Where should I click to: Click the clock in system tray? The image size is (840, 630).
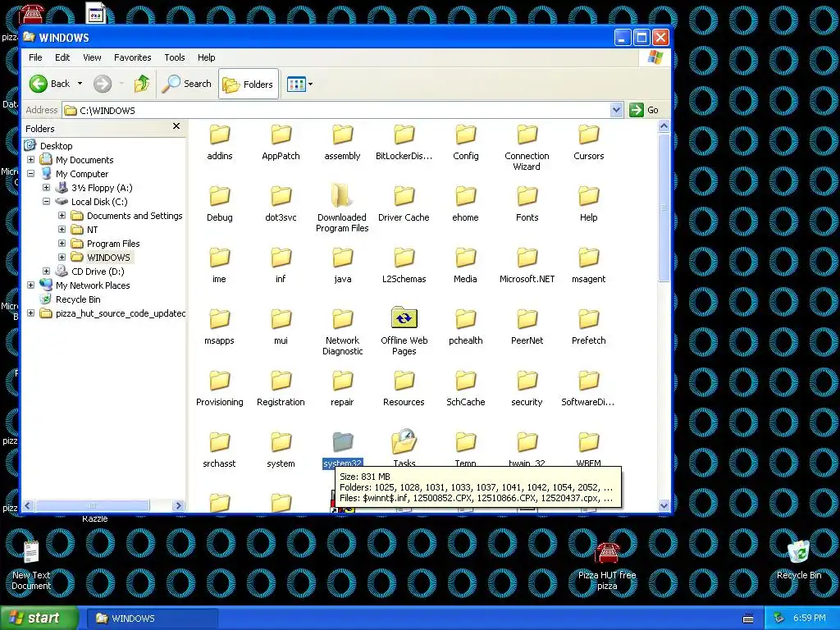(x=809, y=618)
